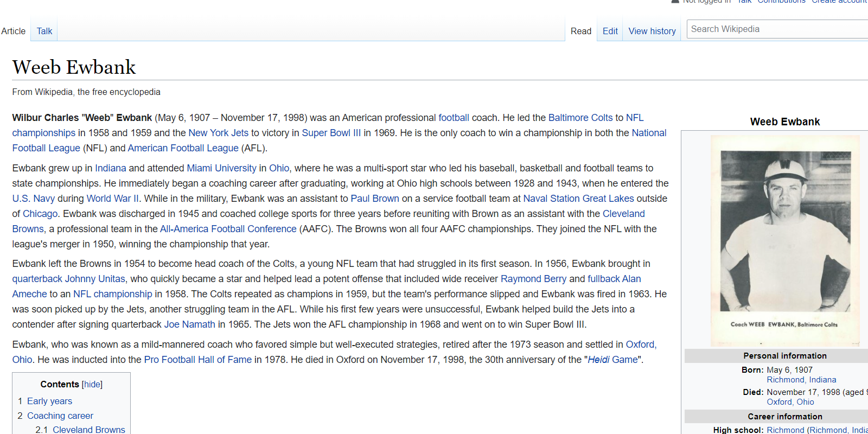Open the Heidi Game link

[612, 360]
